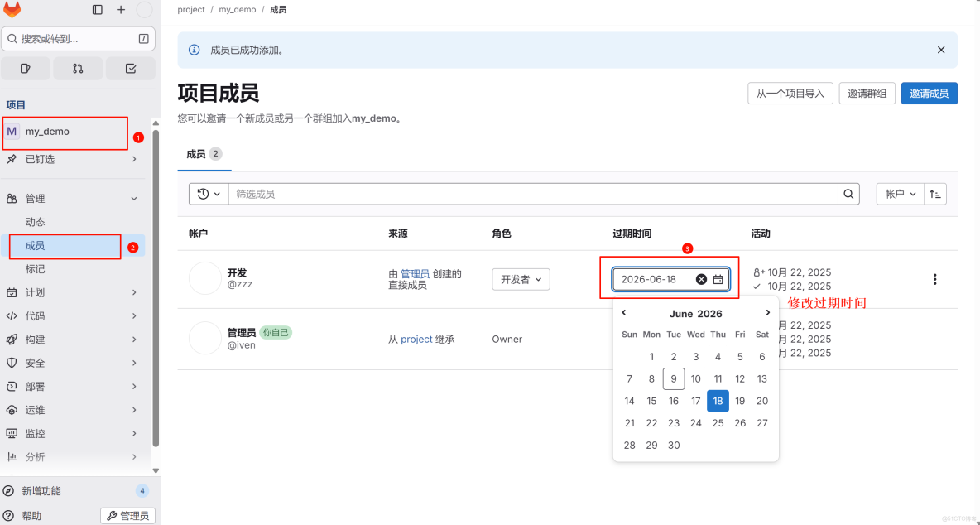Open the project link in the inherited source

(x=416, y=338)
